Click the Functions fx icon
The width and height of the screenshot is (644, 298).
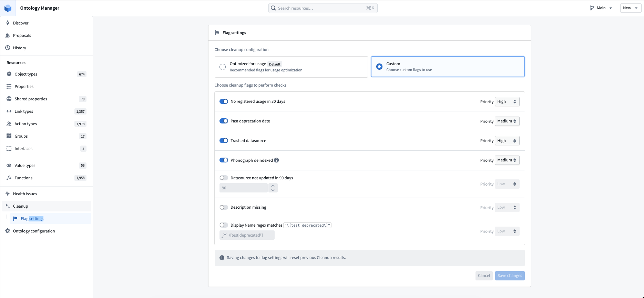click(9, 178)
